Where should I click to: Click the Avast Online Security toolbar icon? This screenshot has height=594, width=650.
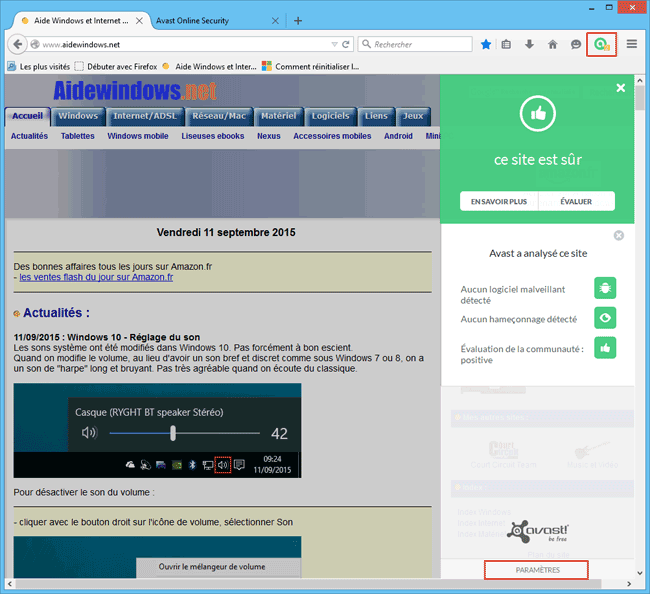pyautogui.click(x=600, y=44)
